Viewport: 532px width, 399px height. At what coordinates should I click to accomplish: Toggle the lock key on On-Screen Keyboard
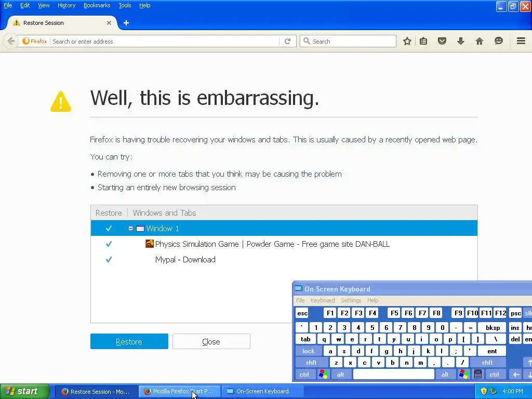click(x=309, y=351)
